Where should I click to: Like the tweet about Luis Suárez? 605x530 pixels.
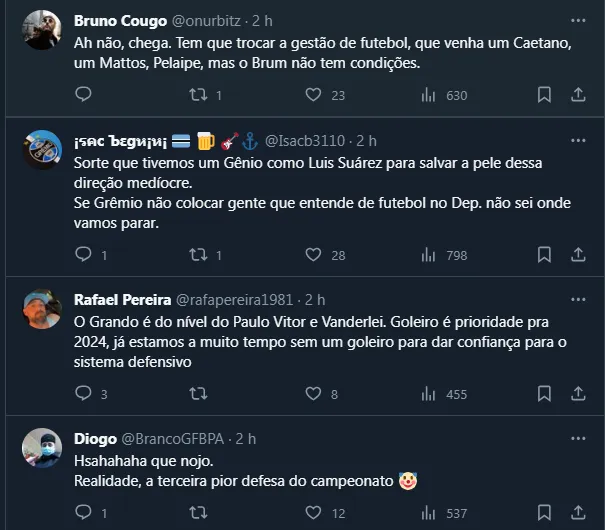click(x=313, y=255)
